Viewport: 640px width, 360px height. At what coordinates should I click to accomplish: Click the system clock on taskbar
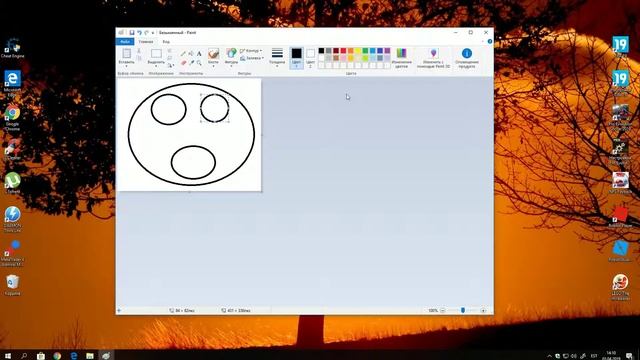point(611,356)
